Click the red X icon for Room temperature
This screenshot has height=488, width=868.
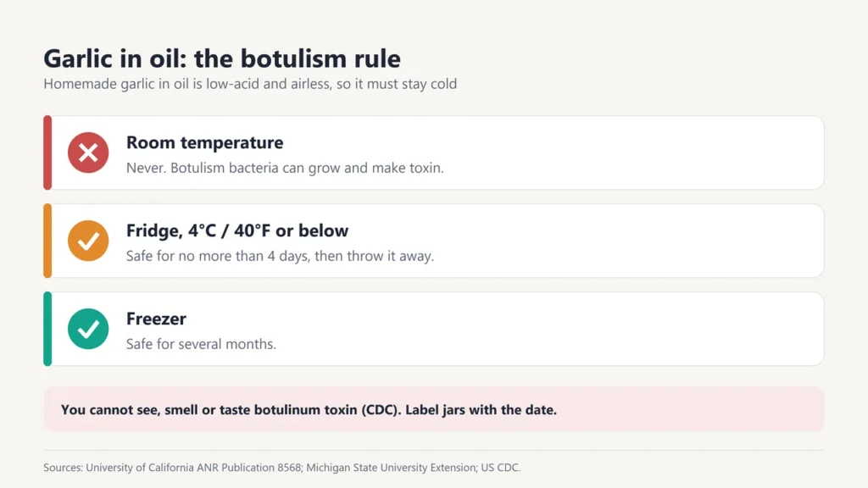coord(88,152)
